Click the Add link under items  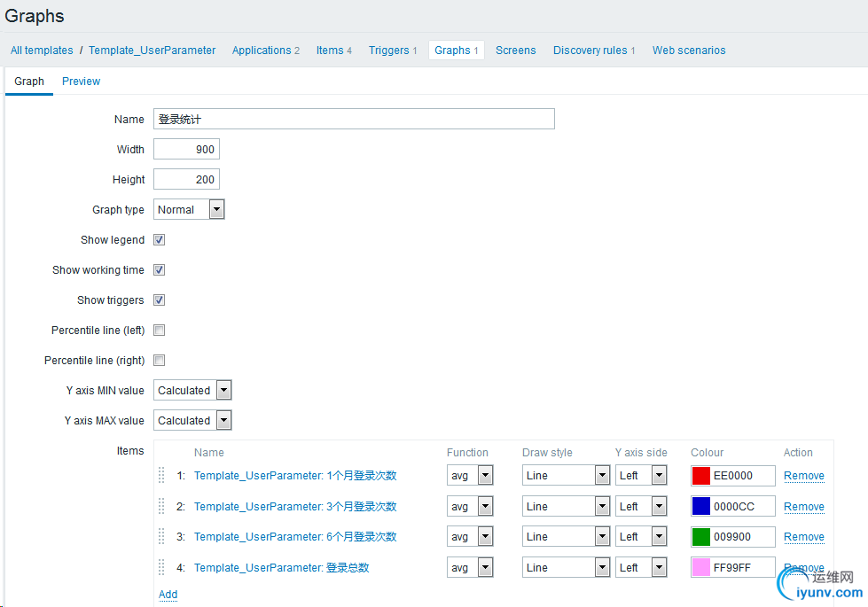(x=168, y=595)
